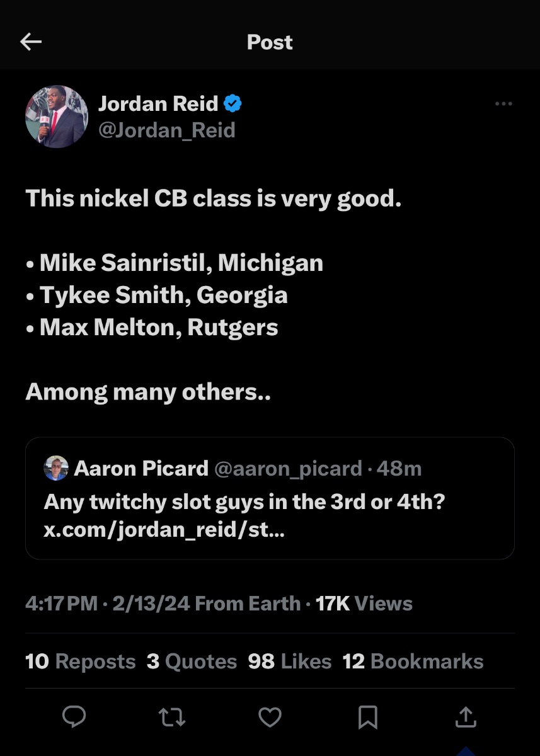
Task: View the 10 Reposts list
Action: click(x=81, y=661)
